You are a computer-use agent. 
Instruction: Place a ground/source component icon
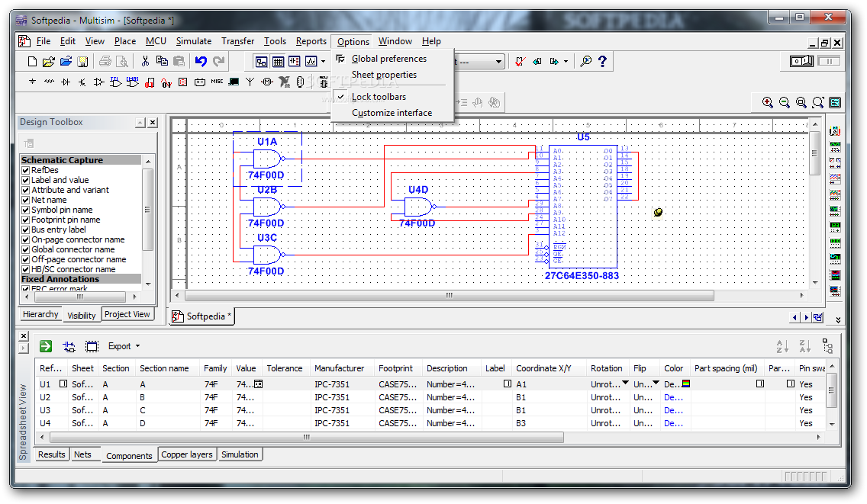(x=32, y=82)
